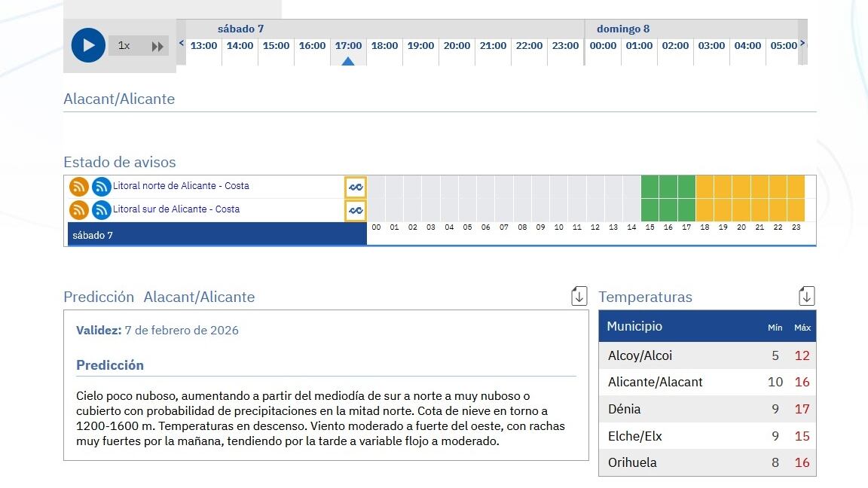Subscribe to orange RSS feed for Litoral norte

tap(78, 186)
